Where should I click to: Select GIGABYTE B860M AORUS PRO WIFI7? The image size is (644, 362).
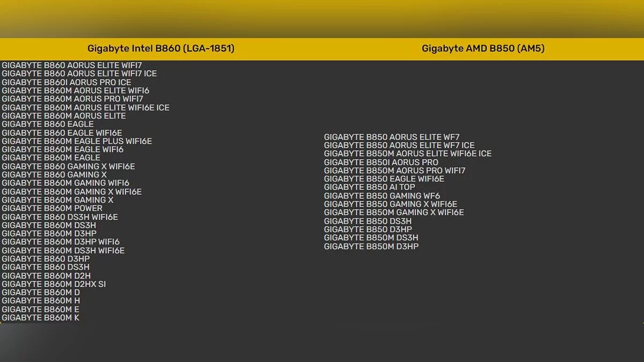(72, 99)
